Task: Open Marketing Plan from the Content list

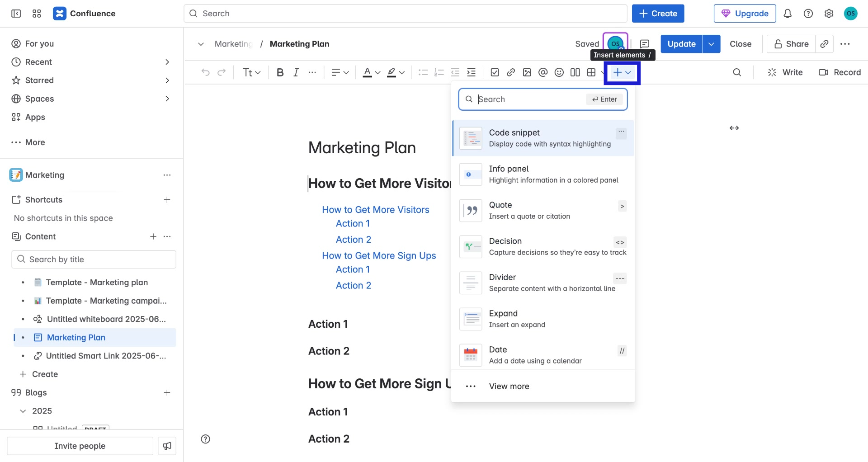Action: pos(76,337)
